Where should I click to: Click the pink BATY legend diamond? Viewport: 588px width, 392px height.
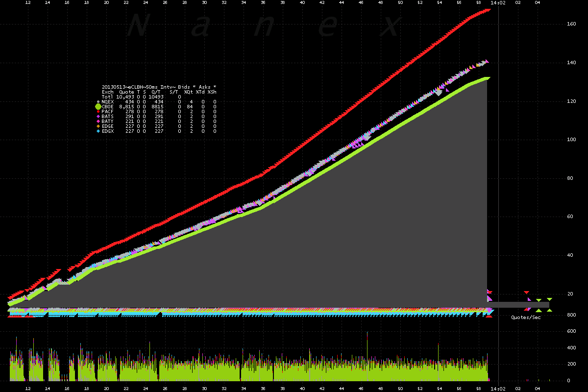98,122
